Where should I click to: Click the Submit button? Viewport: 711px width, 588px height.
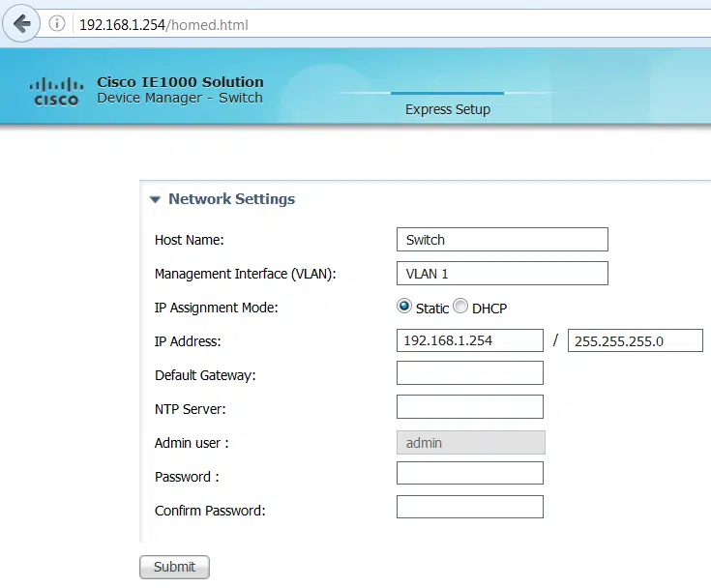coord(174,567)
